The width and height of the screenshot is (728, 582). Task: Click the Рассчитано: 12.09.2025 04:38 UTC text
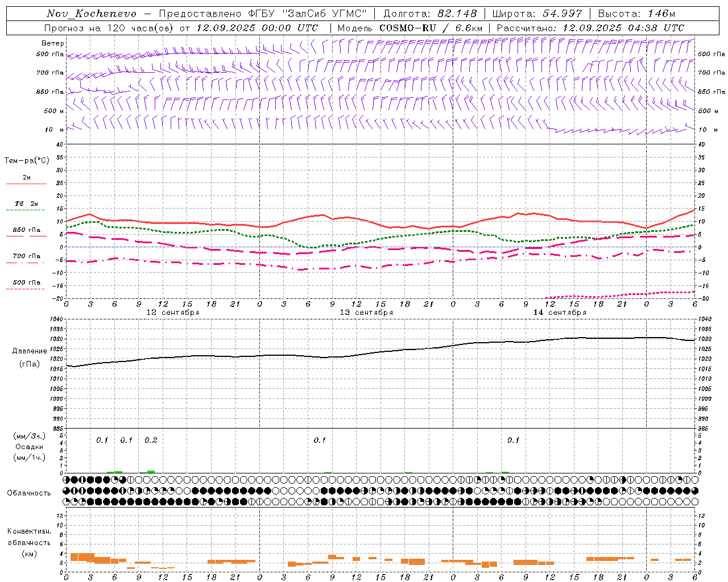590,27
